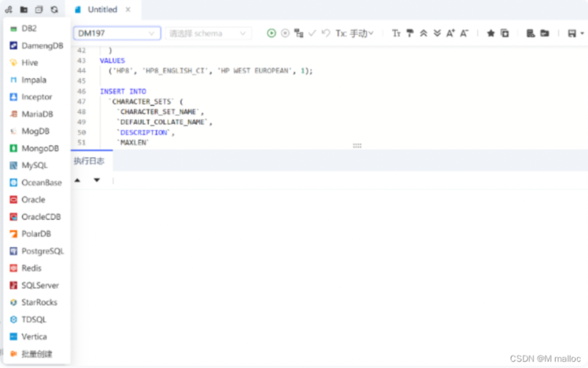Expand the arrow beside the save icon
The image size is (588, 368).
tap(582, 33)
